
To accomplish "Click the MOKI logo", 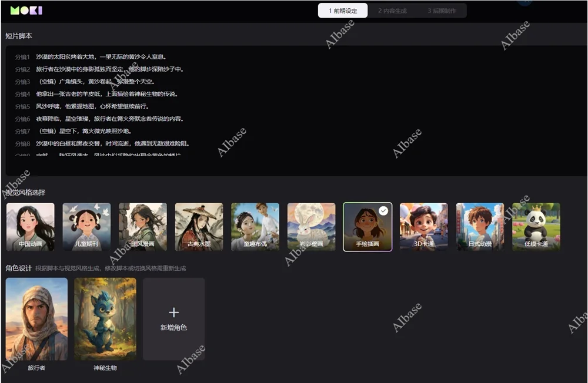I will click(x=26, y=11).
